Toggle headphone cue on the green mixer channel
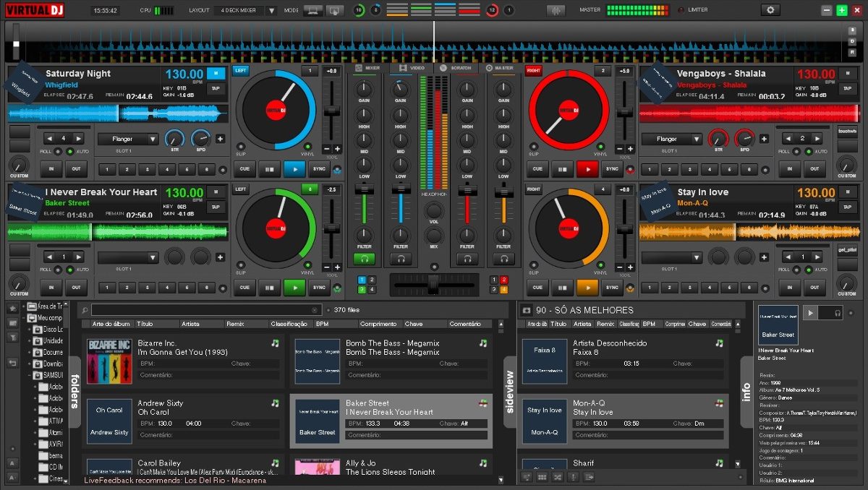This screenshot has width=868, height=490. pyautogui.click(x=364, y=259)
